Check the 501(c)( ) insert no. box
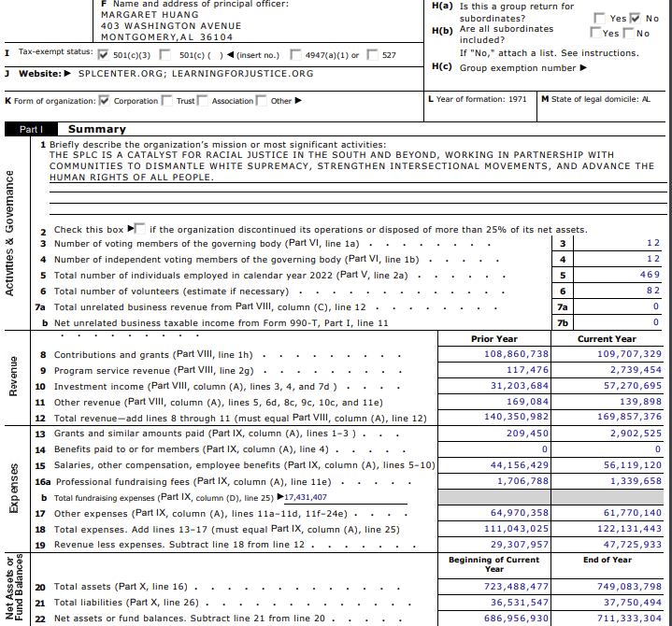Viewport: 672px width, 626px height. point(164,54)
